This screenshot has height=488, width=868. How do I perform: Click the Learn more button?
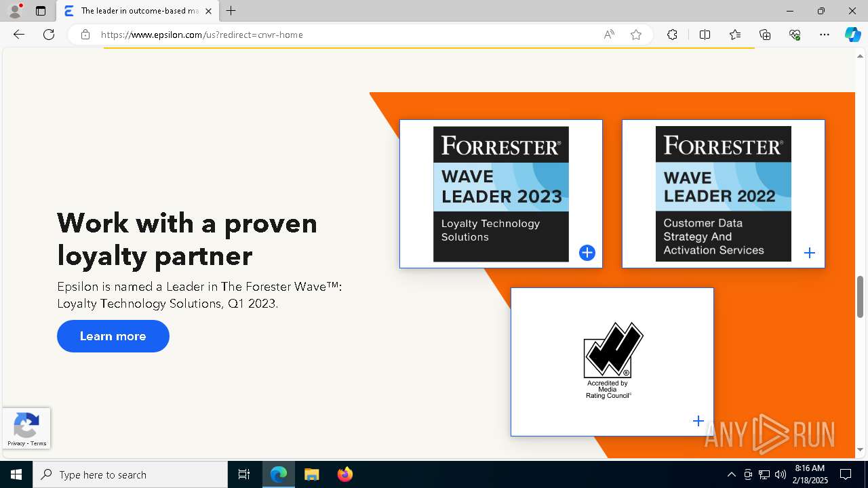(113, 336)
